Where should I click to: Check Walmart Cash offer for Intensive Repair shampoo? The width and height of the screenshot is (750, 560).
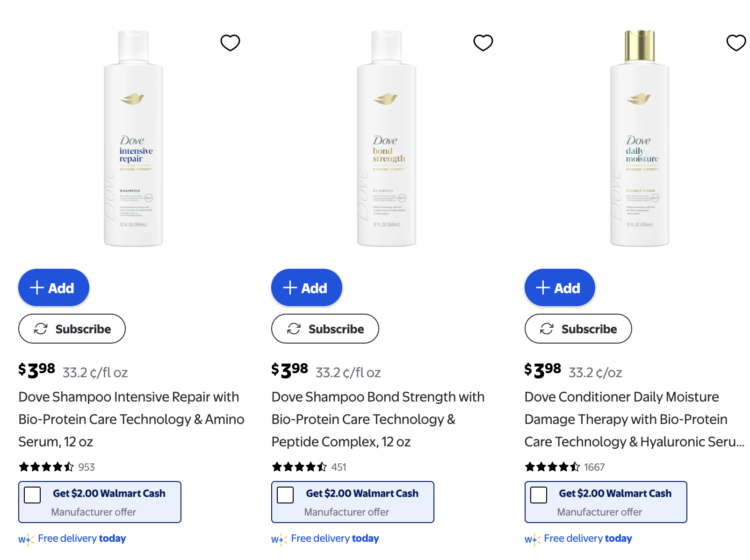click(32, 495)
